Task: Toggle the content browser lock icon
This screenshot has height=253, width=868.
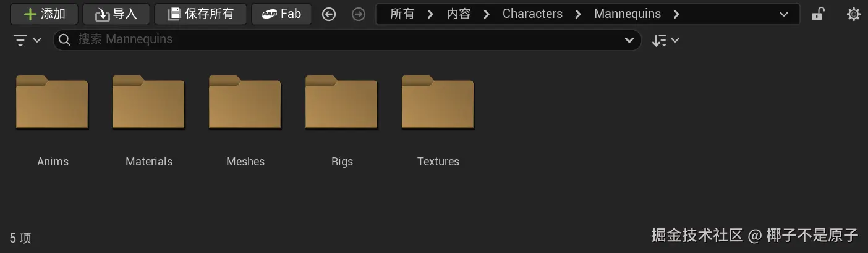Action: click(x=818, y=14)
